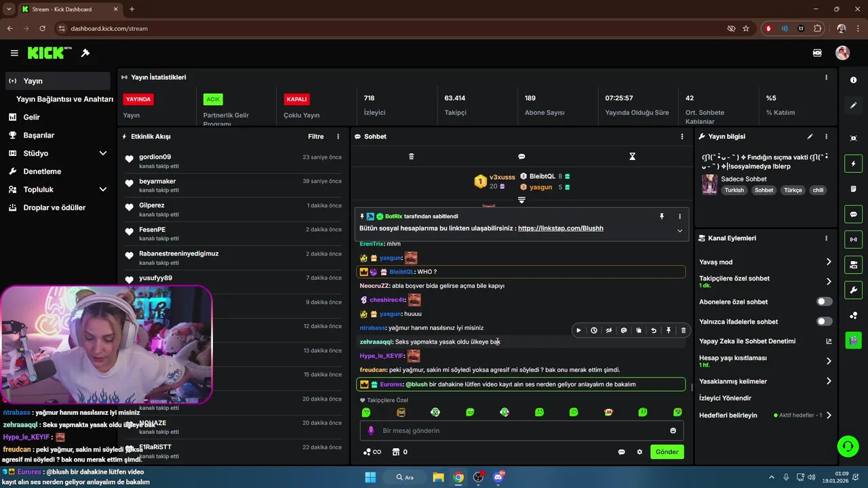Open the user avatar menu
868x488 pixels.
842,53
